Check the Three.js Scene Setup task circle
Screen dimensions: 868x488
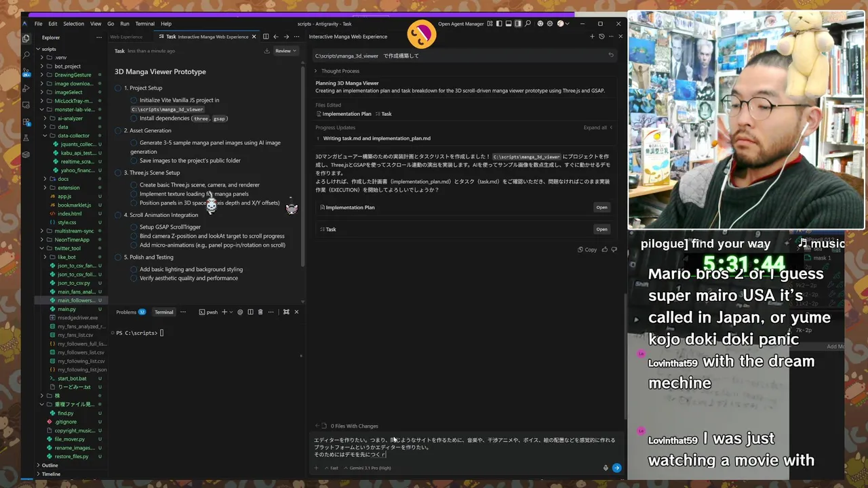point(118,173)
